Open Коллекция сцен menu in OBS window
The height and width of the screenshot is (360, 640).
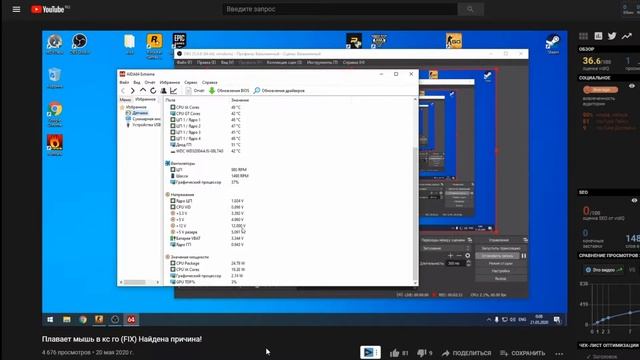(x=284, y=62)
